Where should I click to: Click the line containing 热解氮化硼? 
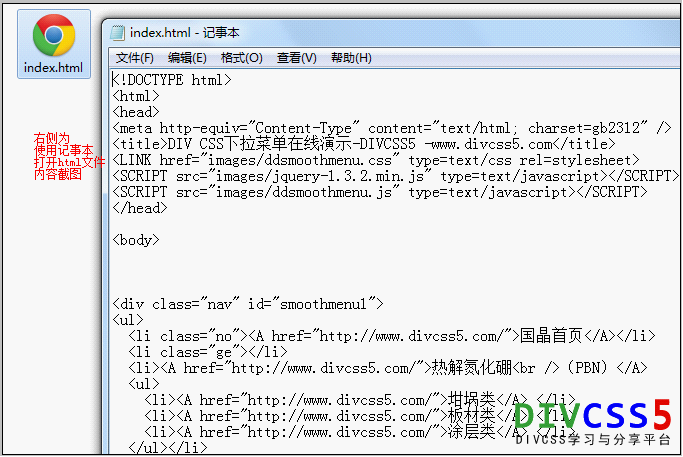click(388, 368)
